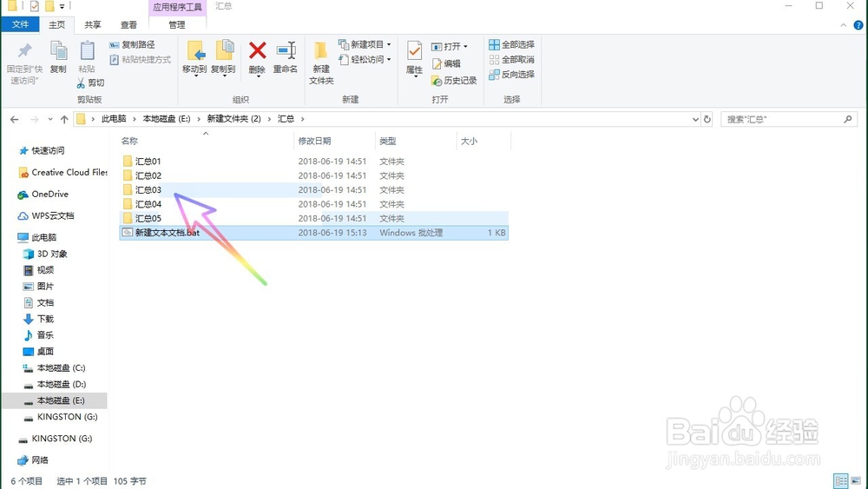Open Easy access (轻松访问) dropdown
Viewport: 868px width, 489px height.
pos(365,59)
